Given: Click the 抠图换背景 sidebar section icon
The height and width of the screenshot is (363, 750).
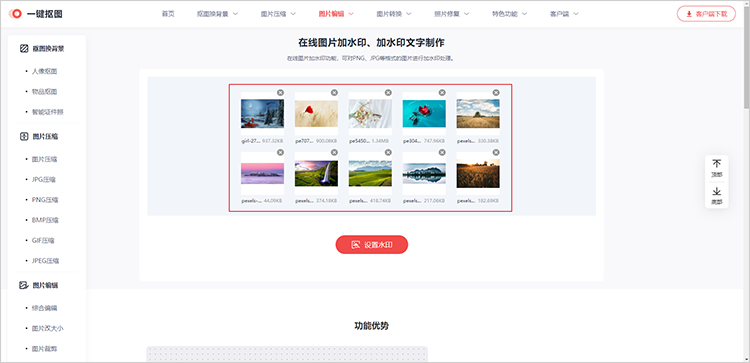Looking at the screenshot, I should click(x=24, y=48).
